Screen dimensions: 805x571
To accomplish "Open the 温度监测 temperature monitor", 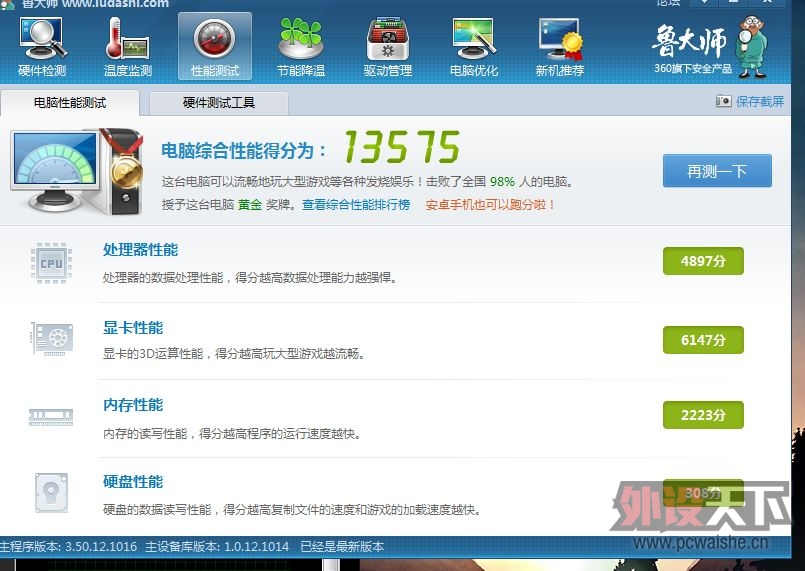I will pyautogui.click(x=128, y=47).
